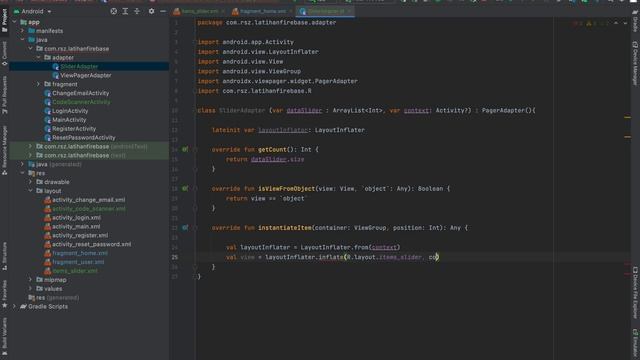Viewport: 640px width, 360px height.
Task: Open the Commit tool window
Action: 4,53
